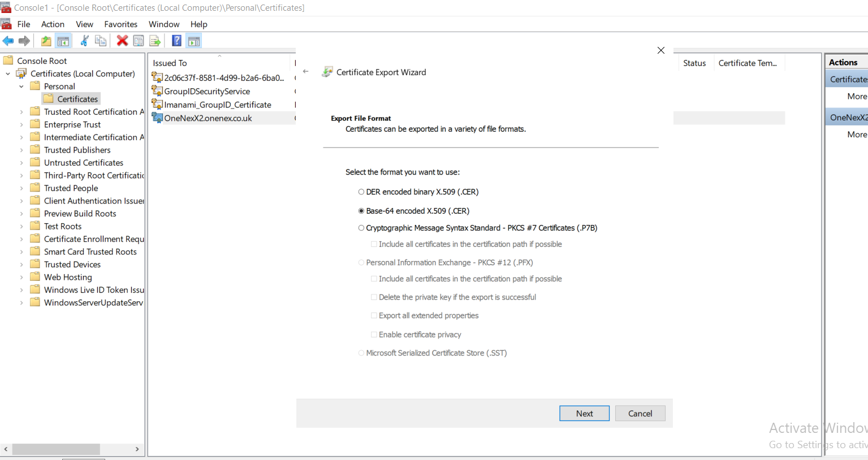Collapse the Personal folder in the tree
Viewport: 868px width, 460px height.
[x=21, y=86]
